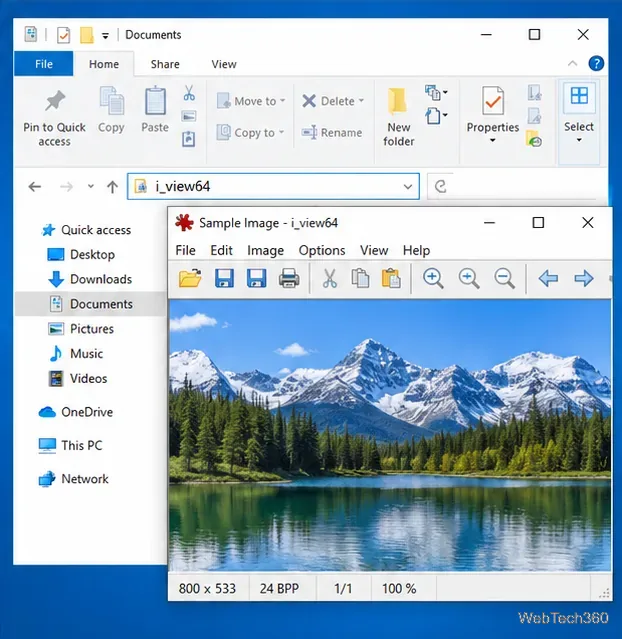The image size is (622, 639).
Task: Open OneDrive in navigation pane
Action: tap(75, 412)
